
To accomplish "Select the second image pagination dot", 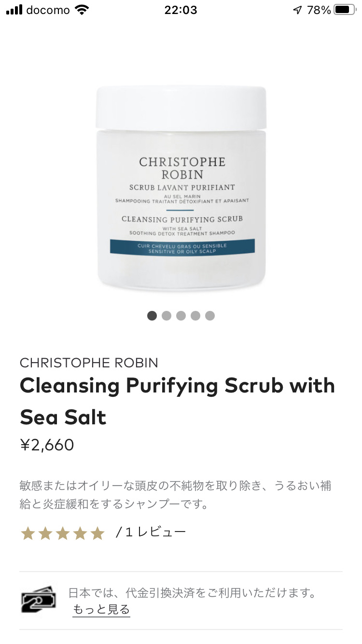I will point(167,316).
